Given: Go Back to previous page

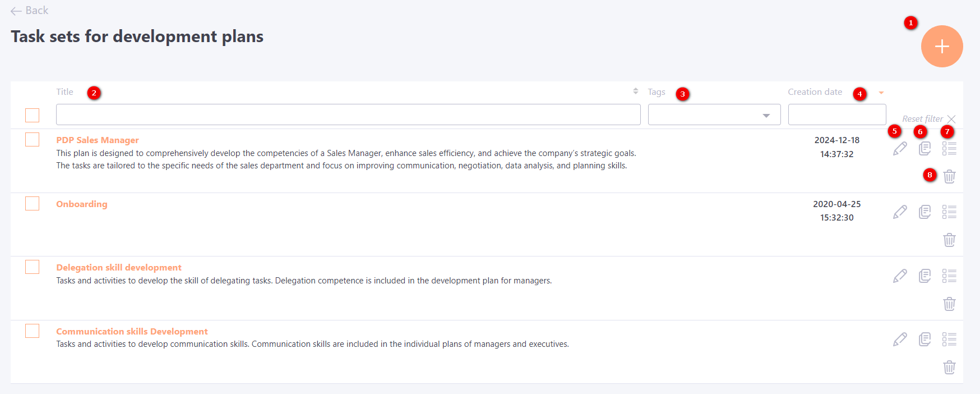Looking at the screenshot, I should click(30, 11).
